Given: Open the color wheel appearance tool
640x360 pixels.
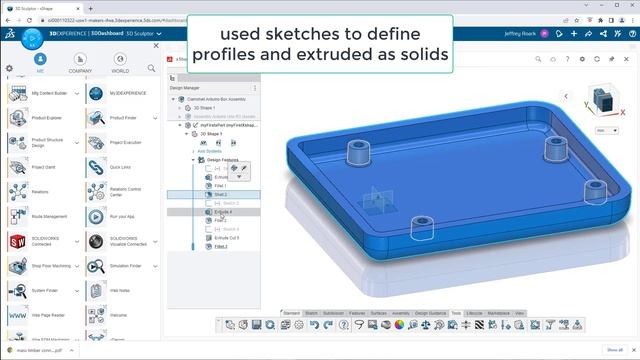Looking at the screenshot, I should pyautogui.click(x=399, y=325).
